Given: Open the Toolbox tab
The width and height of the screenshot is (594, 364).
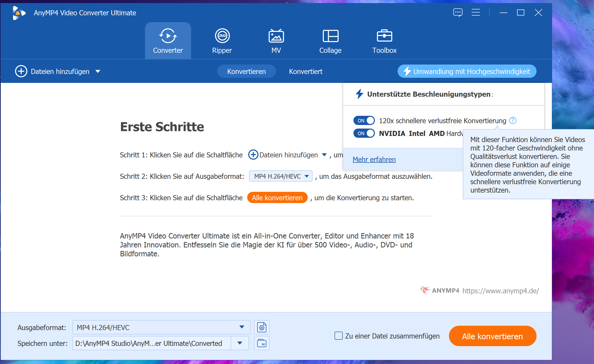Looking at the screenshot, I should click(x=384, y=41).
